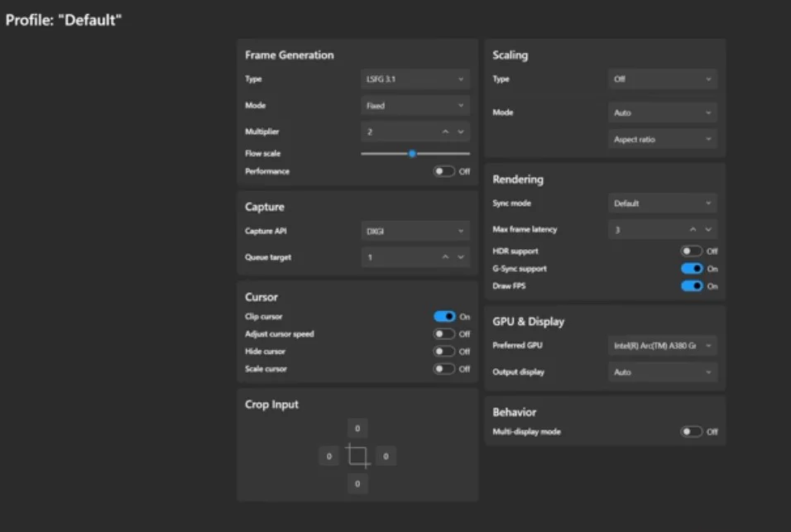The width and height of the screenshot is (791, 532).
Task: Increase the Frame Generation Multiplier value
Action: coord(445,132)
